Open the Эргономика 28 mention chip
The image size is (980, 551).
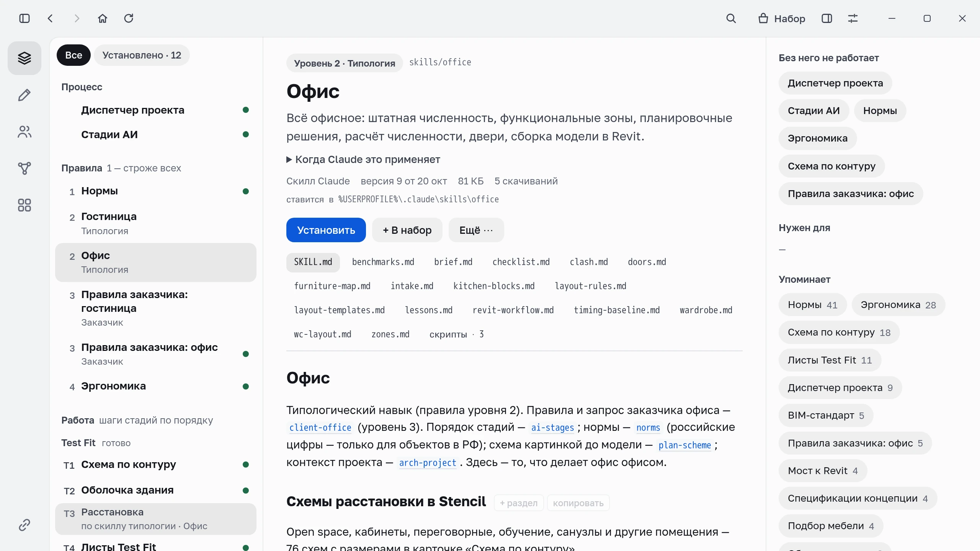[898, 305]
